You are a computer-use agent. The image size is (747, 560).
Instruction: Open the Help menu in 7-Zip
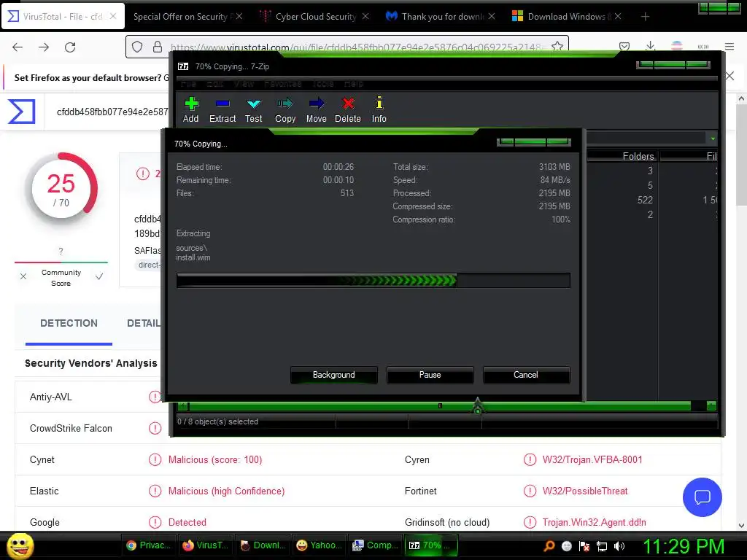click(x=354, y=84)
